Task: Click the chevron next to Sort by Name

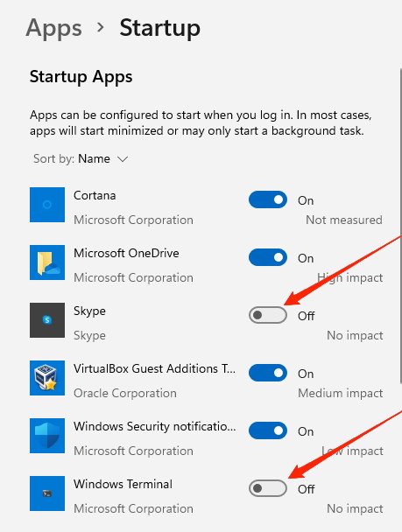Action: pyautogui.click(x=123, y=159)
